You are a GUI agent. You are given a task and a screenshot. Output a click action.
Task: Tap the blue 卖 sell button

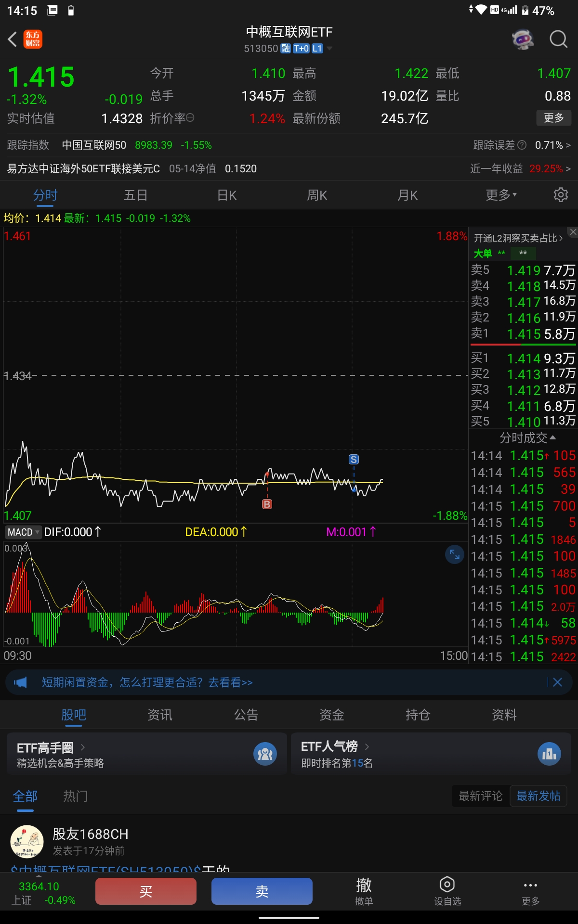point(262,891)
